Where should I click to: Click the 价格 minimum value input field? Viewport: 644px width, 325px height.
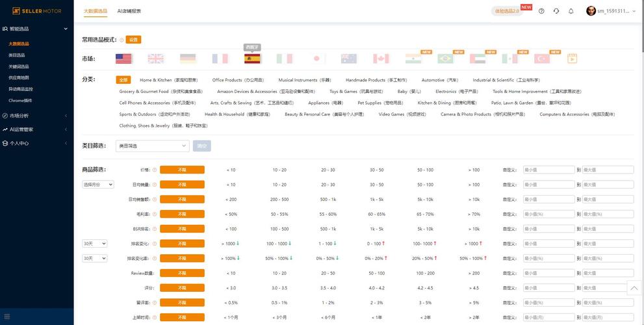pos(548,170)
